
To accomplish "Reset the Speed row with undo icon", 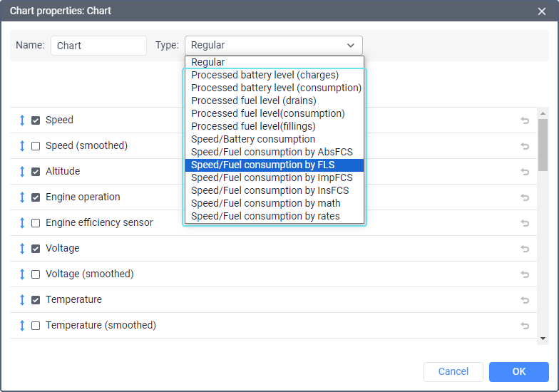I will point(525,120).
